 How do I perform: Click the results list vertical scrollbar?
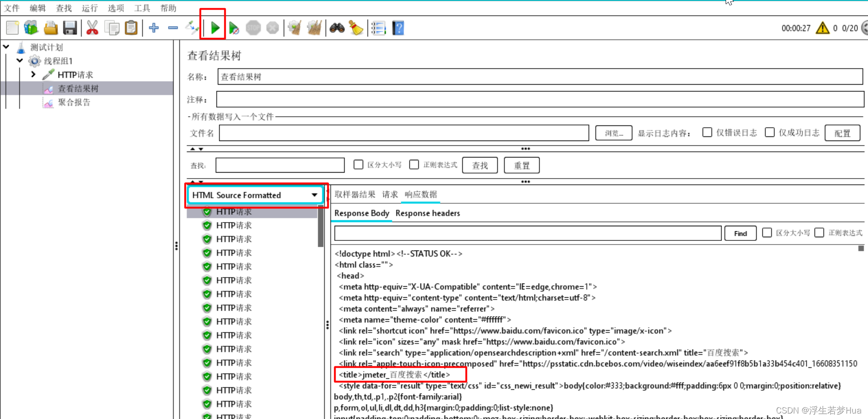(x=320, y=227)
